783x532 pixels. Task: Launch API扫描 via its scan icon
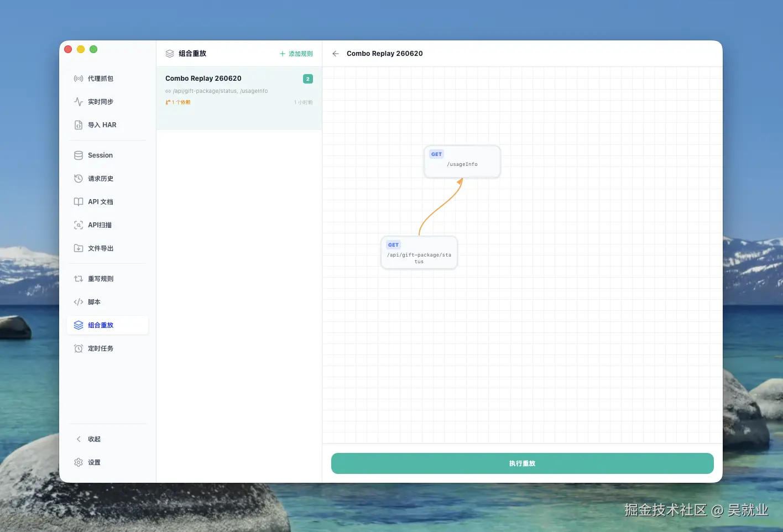tap(79, 225)
